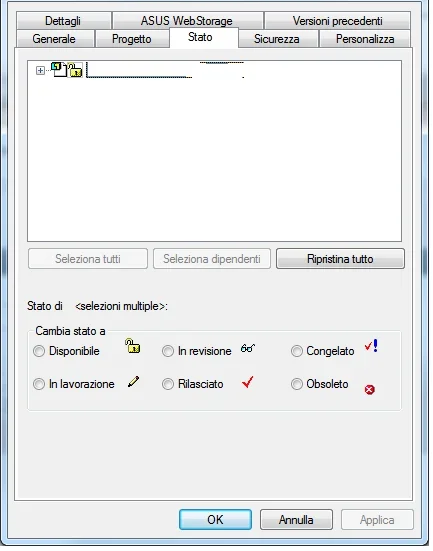Click the Applica button

pos(377,519)
